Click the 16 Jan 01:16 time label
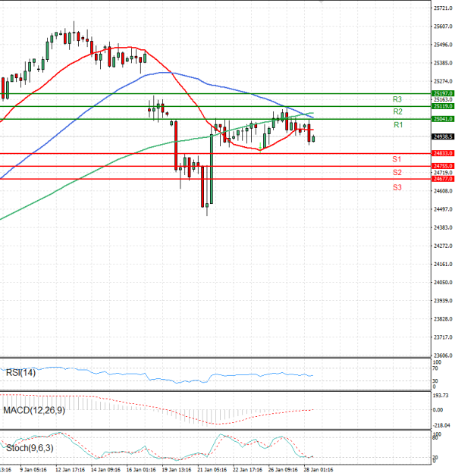This screenshot has height=476, width=455. tap(141, 470)
